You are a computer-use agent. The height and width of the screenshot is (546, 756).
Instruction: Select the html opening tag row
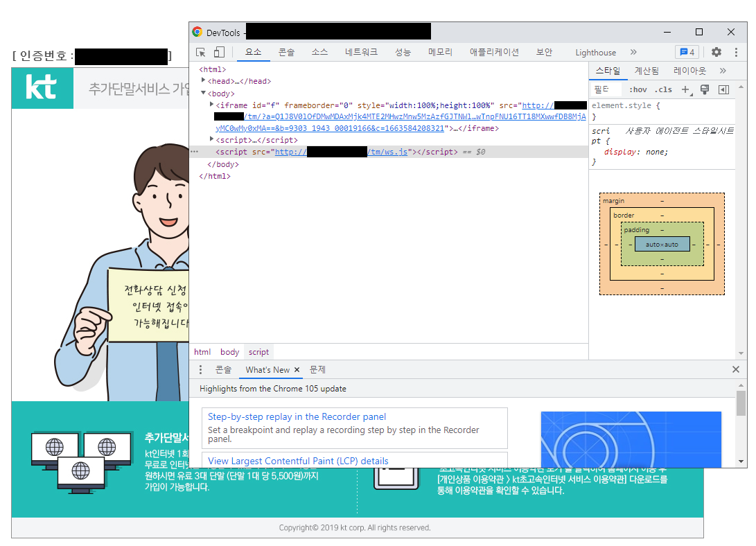[x=212, y=69]
